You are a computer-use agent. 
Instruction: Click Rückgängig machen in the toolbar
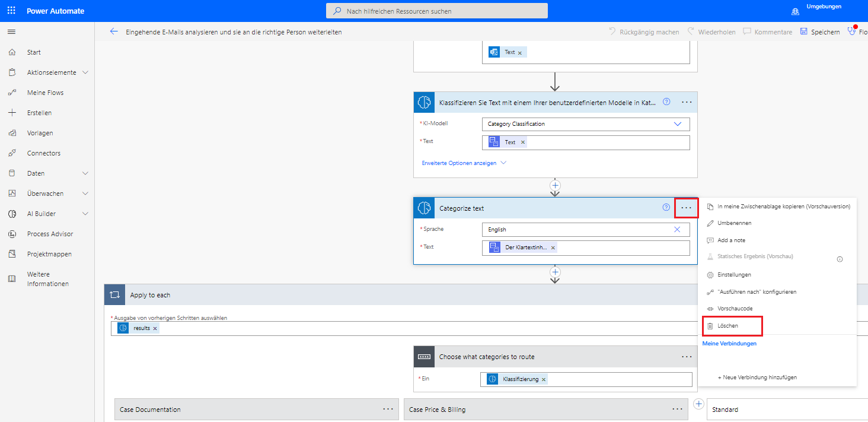pos(644,32)
